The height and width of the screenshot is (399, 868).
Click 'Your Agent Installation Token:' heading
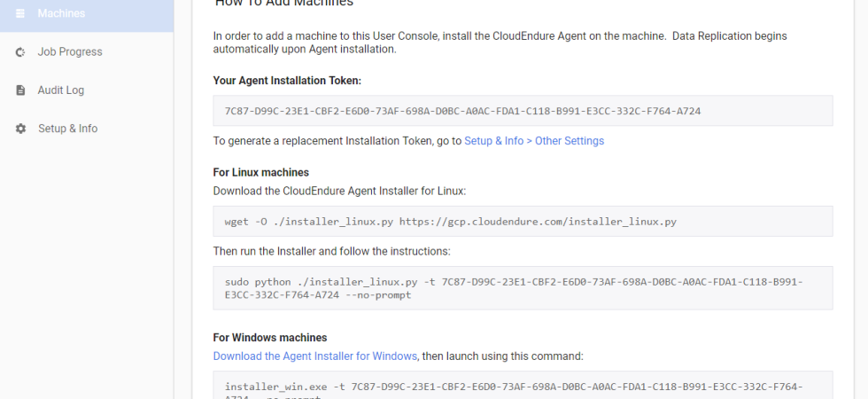(x=287, y=81)
